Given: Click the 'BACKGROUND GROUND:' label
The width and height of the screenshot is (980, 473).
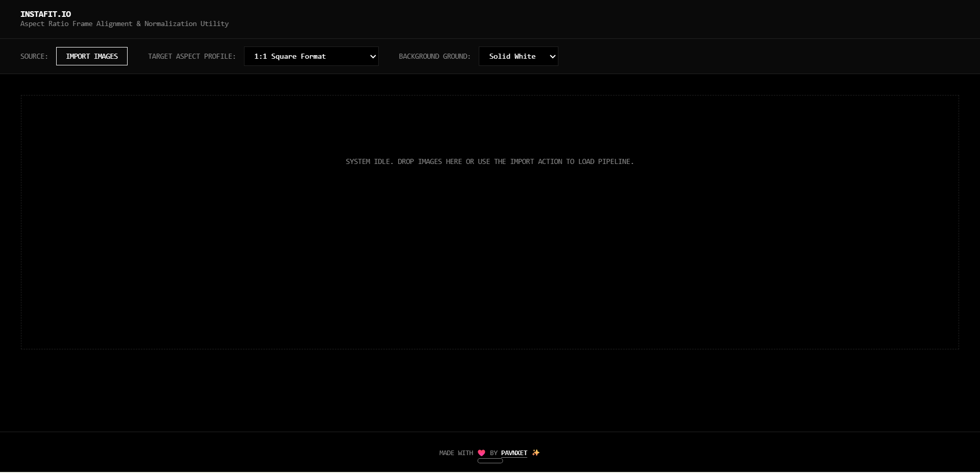Looking at the screenshot, I should tap(434, 56).
